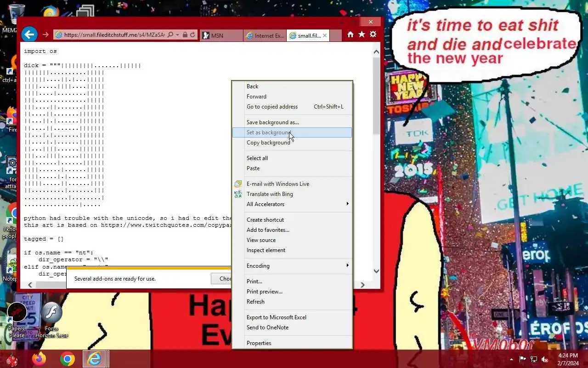Screen dimensions: 588x368
Task: Expand the Encoding submenu
Action: 292,266
